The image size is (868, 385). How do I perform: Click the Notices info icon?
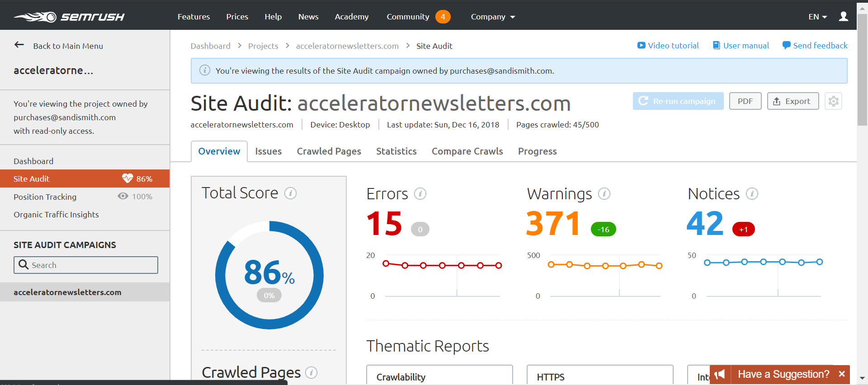click(752, 194)
